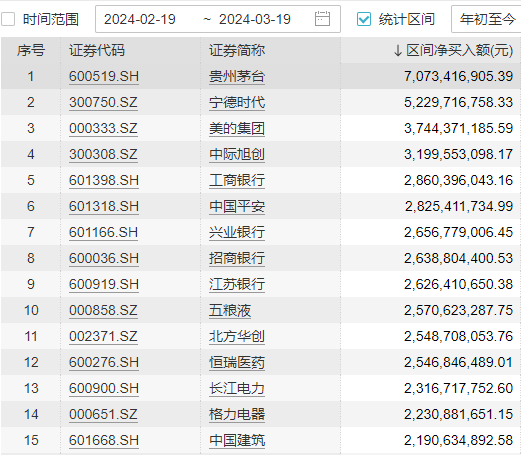Select net buy value 2,570,623,287.75
The image size is (521, 455).
458,310
